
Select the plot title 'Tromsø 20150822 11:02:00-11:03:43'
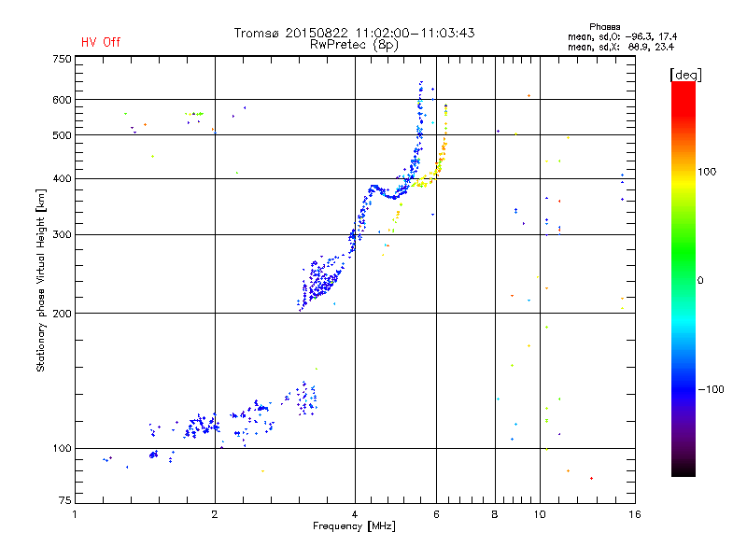click(354, 33)
